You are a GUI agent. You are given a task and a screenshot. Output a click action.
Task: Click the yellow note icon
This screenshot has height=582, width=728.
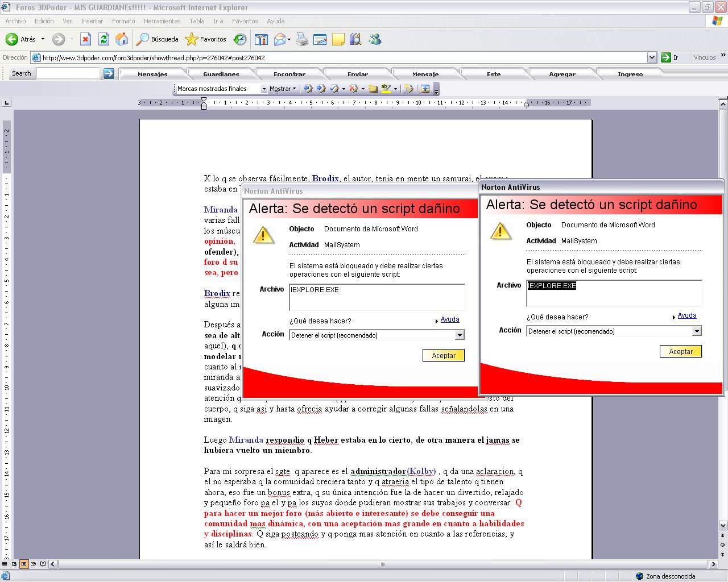[x=338, y=39]
